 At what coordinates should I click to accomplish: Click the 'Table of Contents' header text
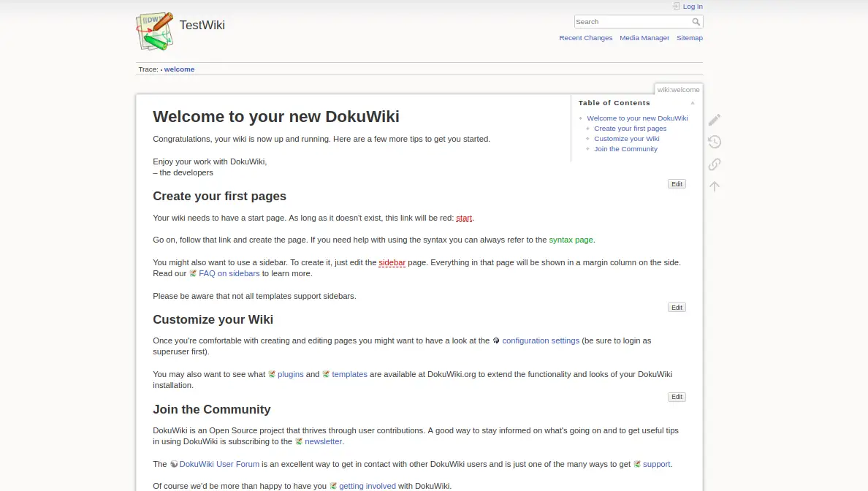tap(614, 103)
